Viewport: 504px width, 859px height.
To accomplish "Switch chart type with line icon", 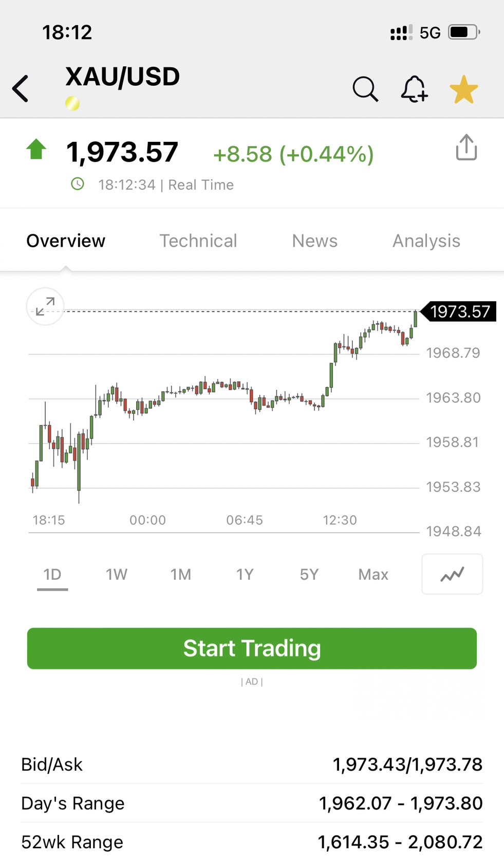I will (x=452, y=574).
